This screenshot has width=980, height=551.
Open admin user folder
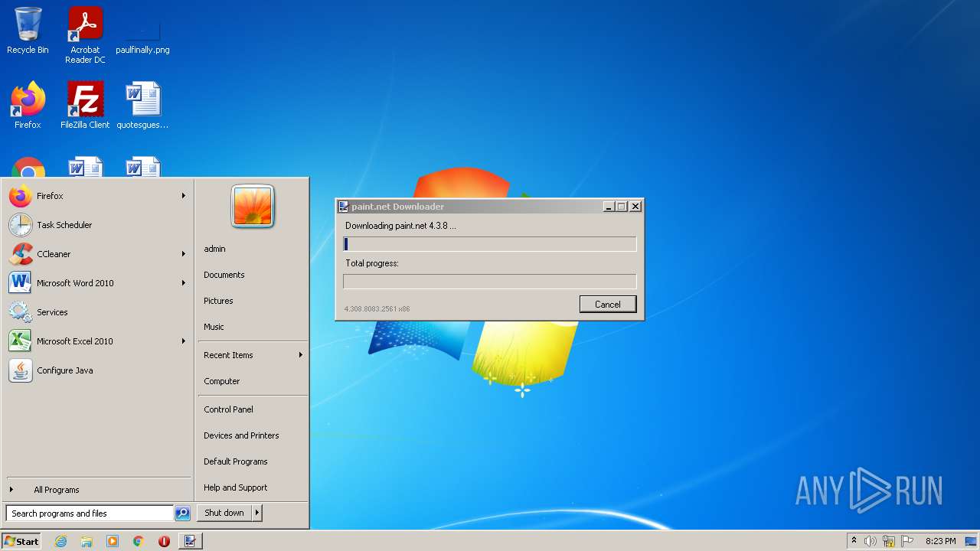tap(253, 249)
